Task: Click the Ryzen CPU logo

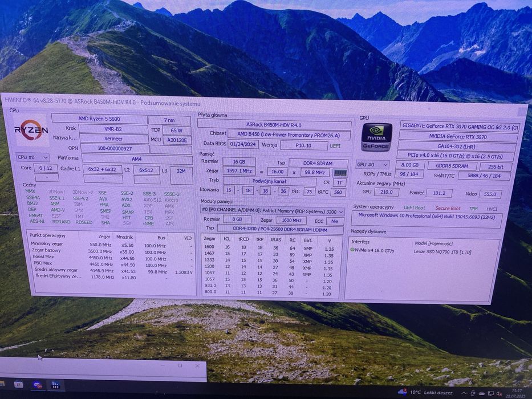Action: click(31, 130)
